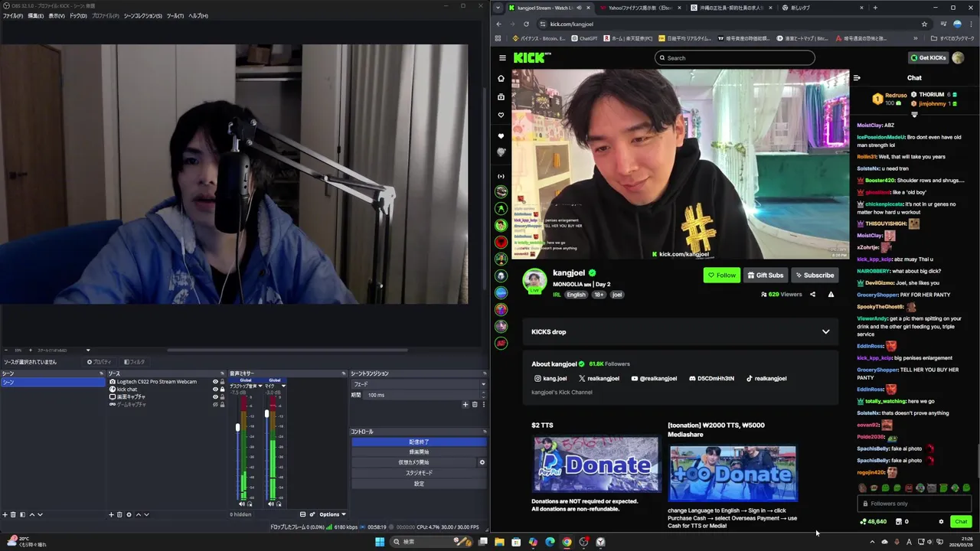This screenshot has height=551, width=980.
Task: Click 録画開始 to start recording
Action: pos(419,452)
